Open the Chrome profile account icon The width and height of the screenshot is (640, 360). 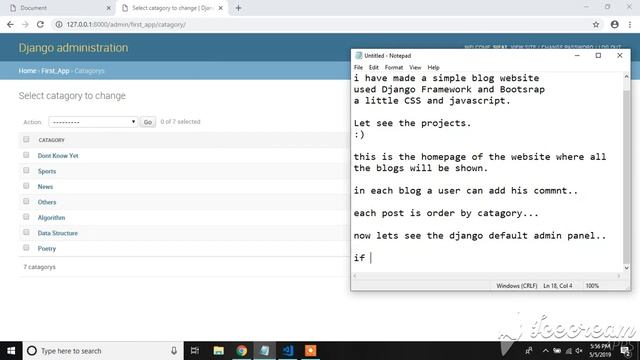click(615, 24)
